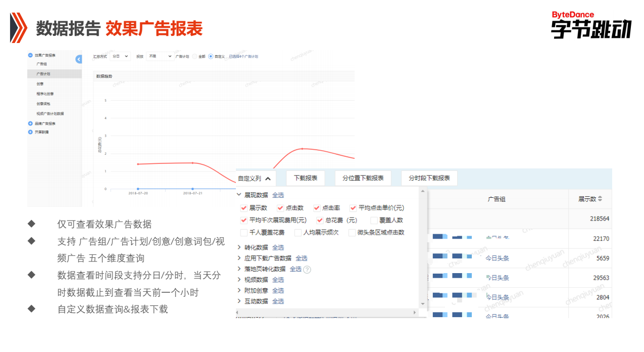
Task: Open the 汇总方式 分日 dropdown
Action: tap(120, 57)
